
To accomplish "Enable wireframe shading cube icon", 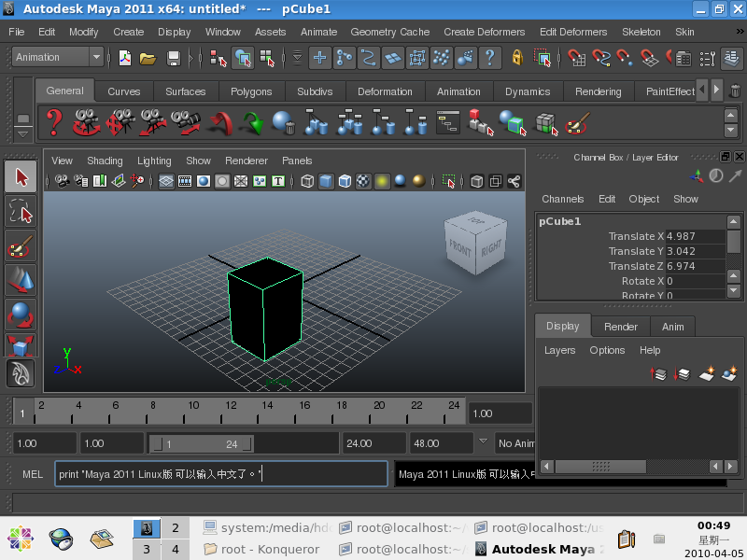I will pyautogui.click(x=307, y=181).
